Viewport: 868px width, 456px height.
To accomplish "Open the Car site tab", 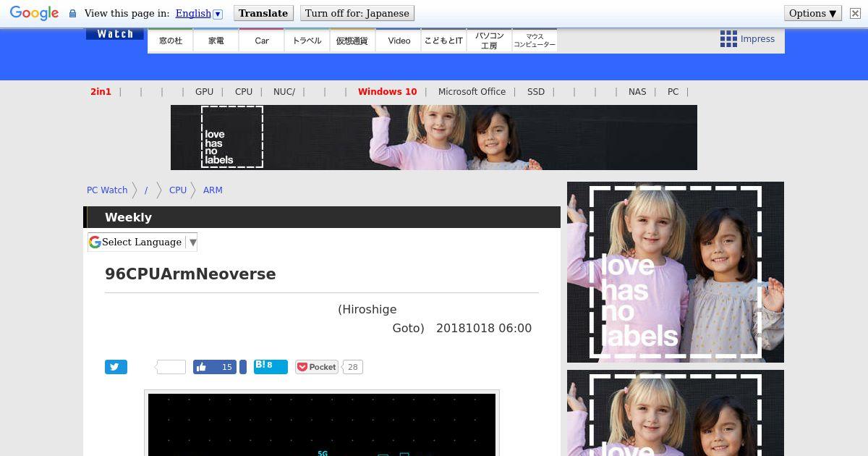I will pos(262,41).
